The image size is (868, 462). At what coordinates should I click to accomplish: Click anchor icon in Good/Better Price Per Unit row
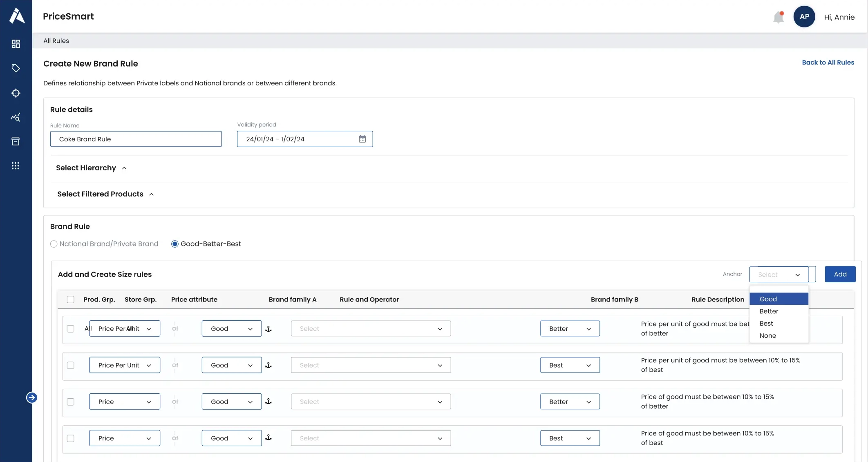pyautogui.click(x=268, y=328)
